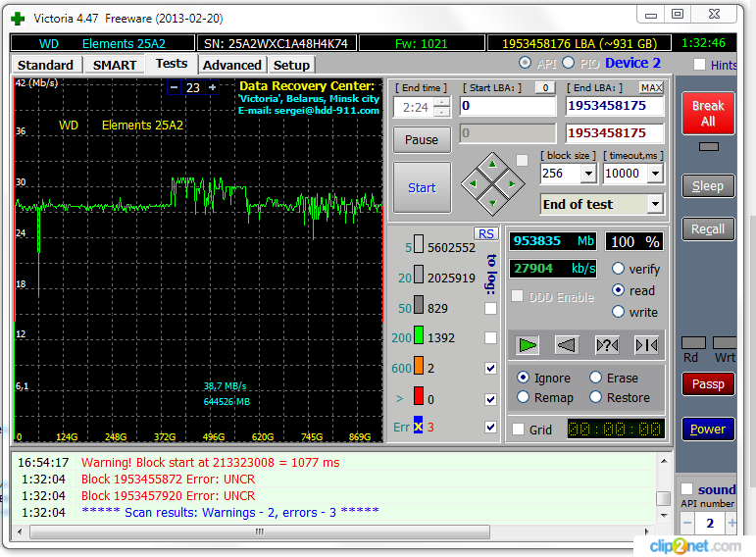Click the Start LBA input field
Image resolution: width=756 pixels, height=557 pixels.
pyautogui.click(x=508, y=106)
